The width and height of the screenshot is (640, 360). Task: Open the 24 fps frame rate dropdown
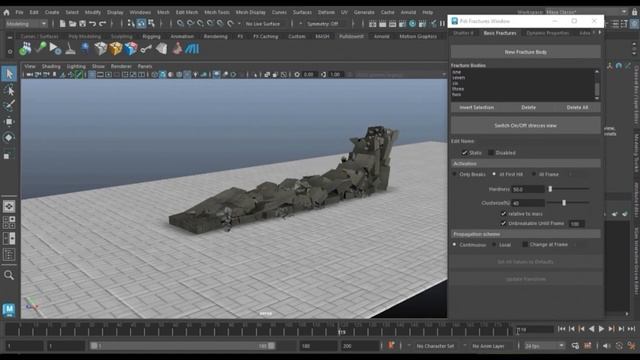click(544, 346)
